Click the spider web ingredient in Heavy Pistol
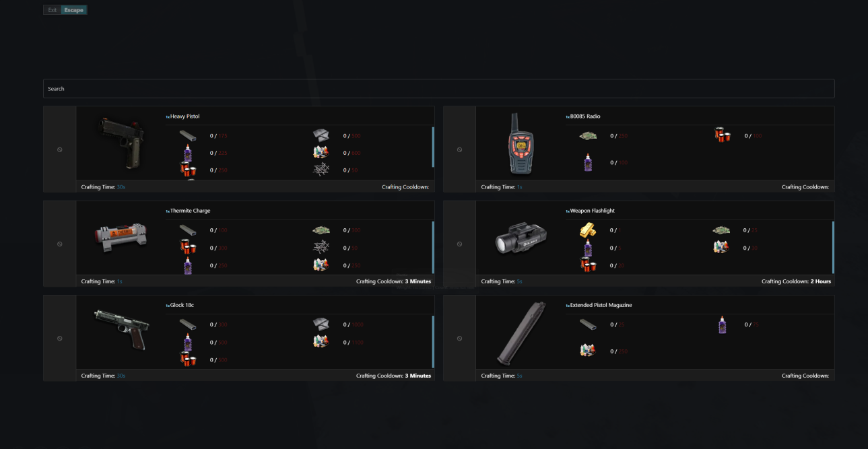This screenshot has height=449, width=868. coord(321,170)
